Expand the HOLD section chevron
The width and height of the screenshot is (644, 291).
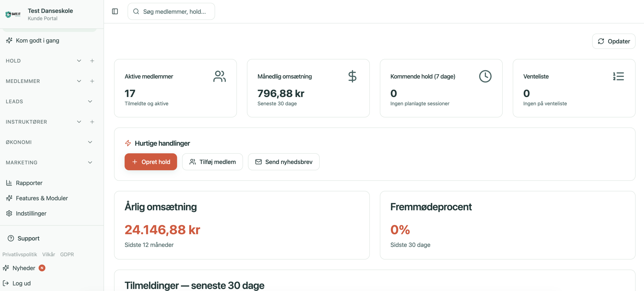pos(79,61)
